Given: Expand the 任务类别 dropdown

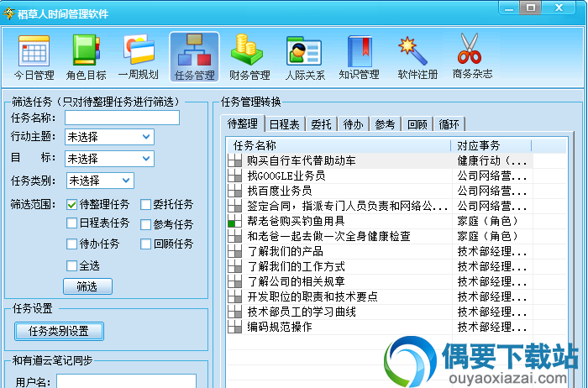Looking at the screenshot, I should click(126, 181).
